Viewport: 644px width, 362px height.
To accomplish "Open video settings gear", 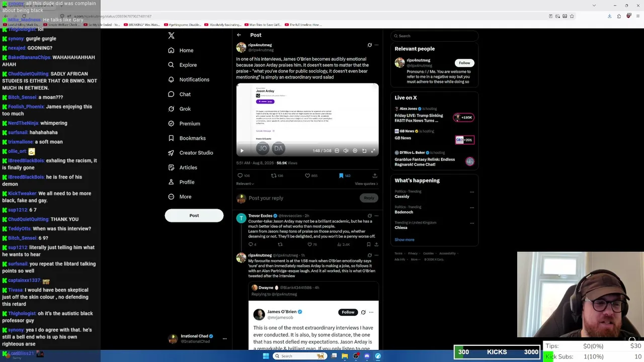I will coord(355,151).
